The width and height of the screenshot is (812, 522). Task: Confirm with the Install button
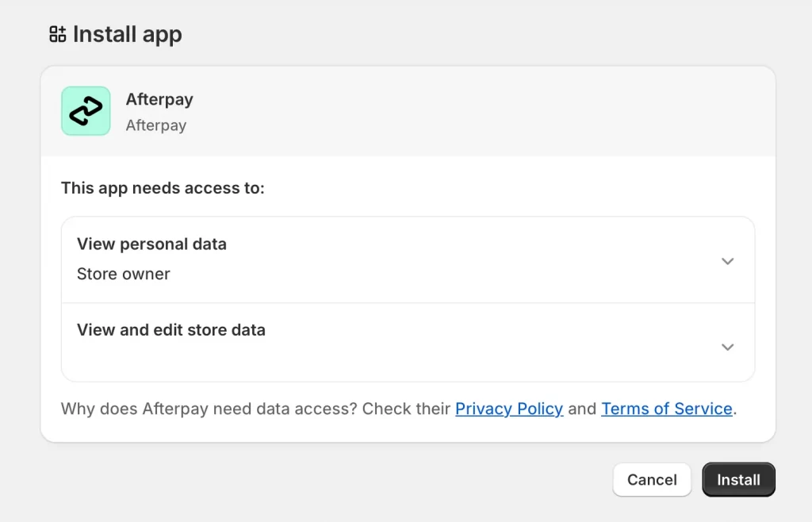tap(738, 480)
